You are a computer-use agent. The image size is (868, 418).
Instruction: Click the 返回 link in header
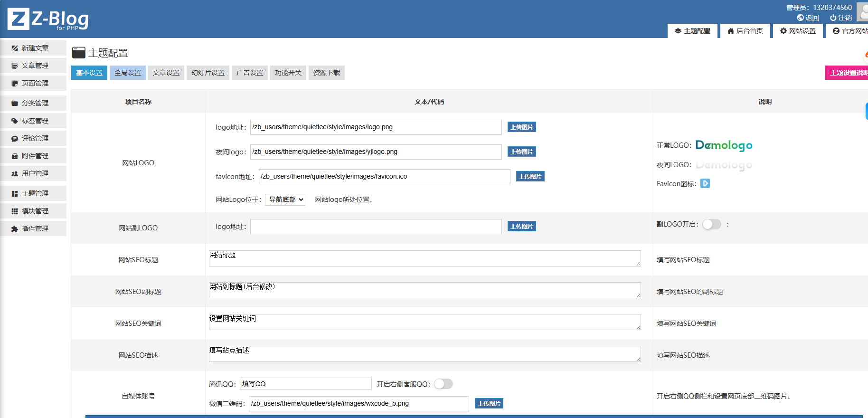coord(808,18)
